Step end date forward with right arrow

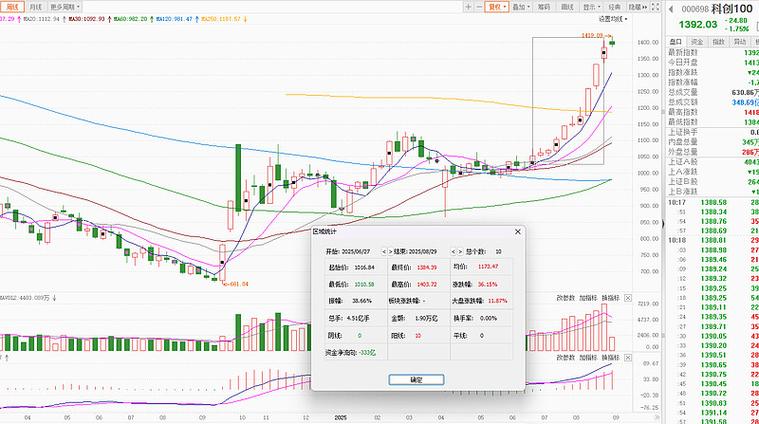click(459, 252)
